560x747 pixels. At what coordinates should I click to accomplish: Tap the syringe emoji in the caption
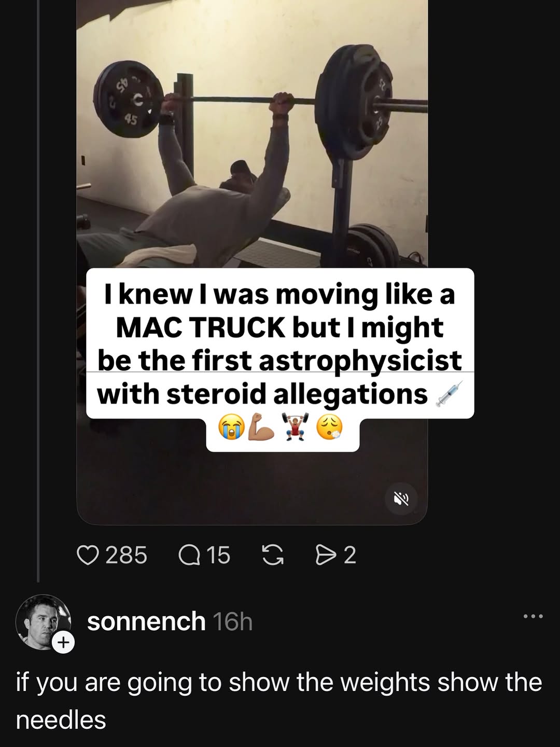pyautogui.click(x=449, y=394)
